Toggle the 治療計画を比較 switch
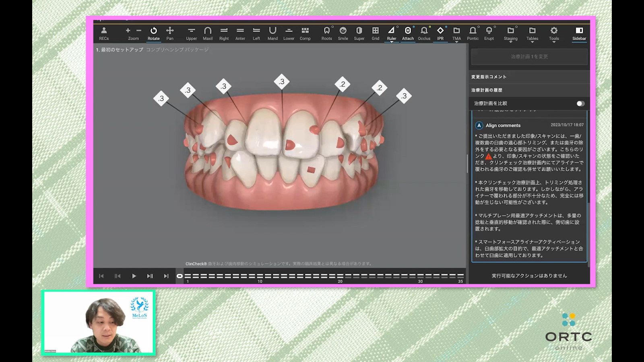644x362 pixels. click(x=580, y=103)
